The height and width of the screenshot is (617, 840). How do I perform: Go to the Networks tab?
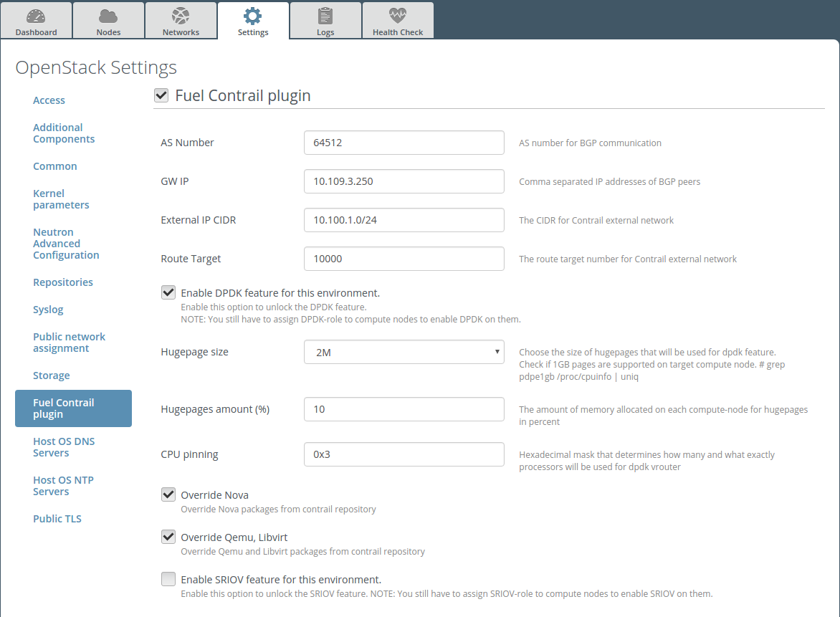pos(181,20)
